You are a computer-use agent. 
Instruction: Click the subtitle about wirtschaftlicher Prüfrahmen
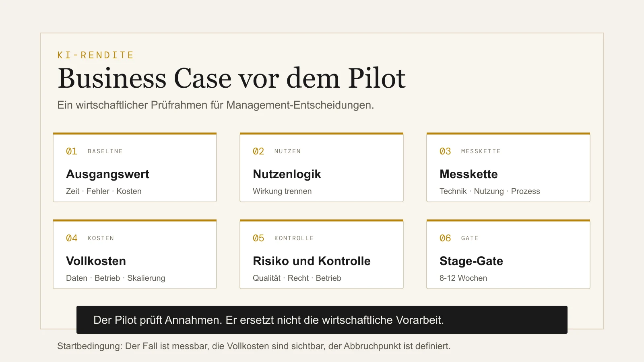216,105
